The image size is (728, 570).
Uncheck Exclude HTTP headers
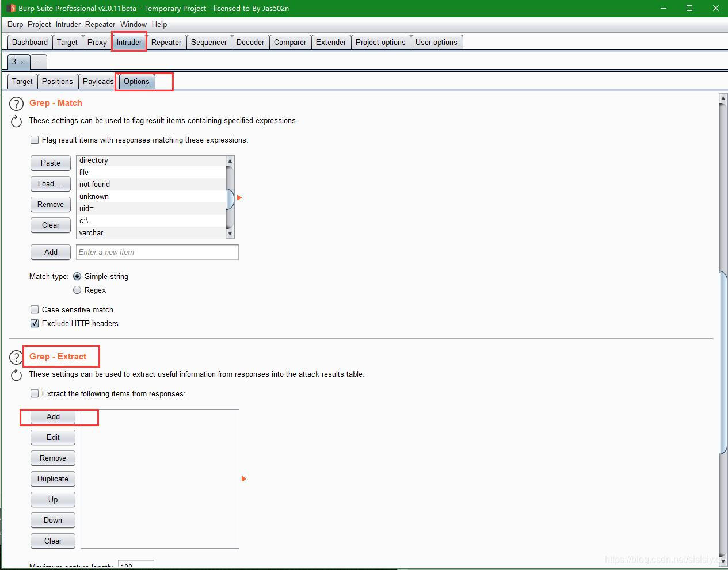[35, 323]
